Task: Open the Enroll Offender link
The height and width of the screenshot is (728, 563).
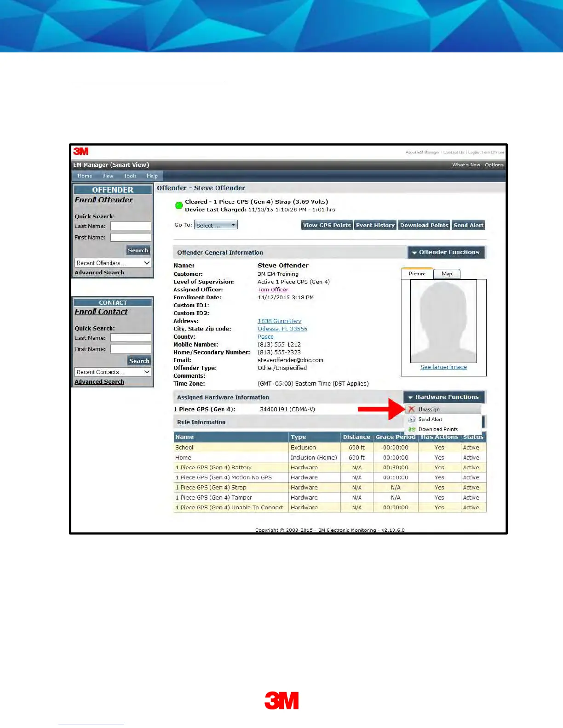Action: (104, 199)
